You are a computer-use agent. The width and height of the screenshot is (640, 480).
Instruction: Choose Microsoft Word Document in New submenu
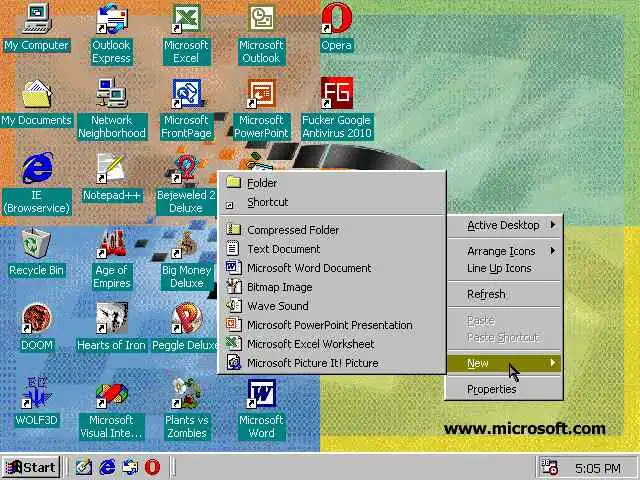click(332, 268)
